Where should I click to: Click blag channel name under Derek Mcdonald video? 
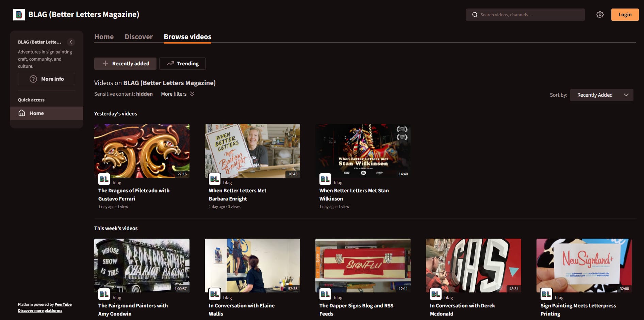pos(449,298)
